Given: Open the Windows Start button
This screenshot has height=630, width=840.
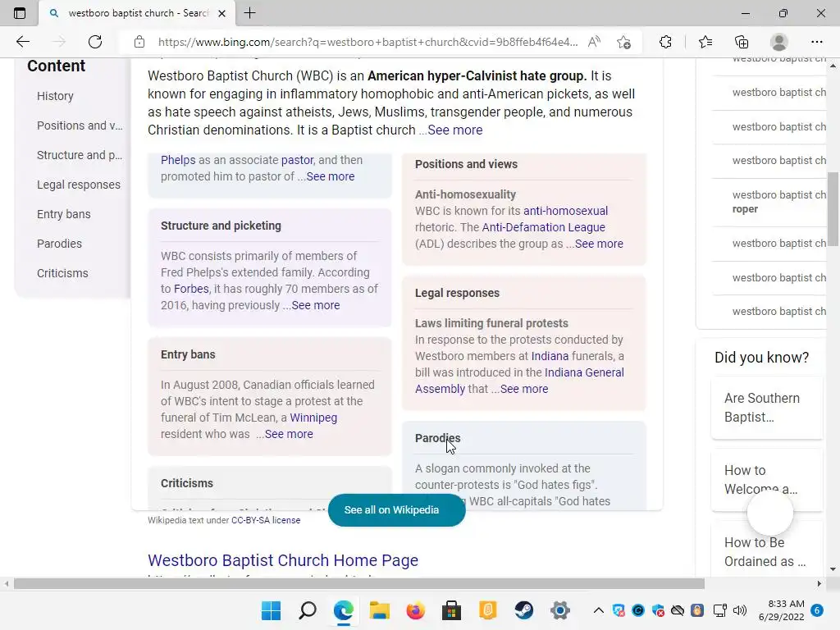Looking at the screenshot, I should (271, 610).
